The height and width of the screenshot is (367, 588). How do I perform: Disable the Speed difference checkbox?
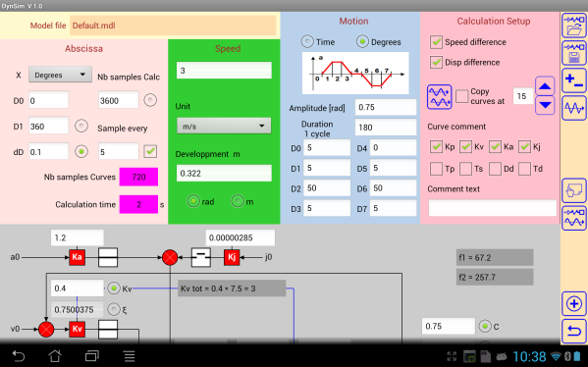click(436, 42)
